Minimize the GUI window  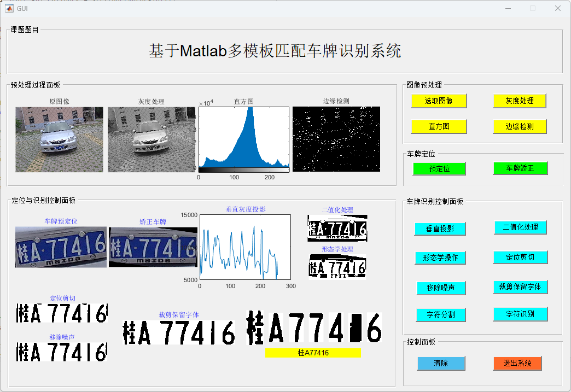(508, 8)
